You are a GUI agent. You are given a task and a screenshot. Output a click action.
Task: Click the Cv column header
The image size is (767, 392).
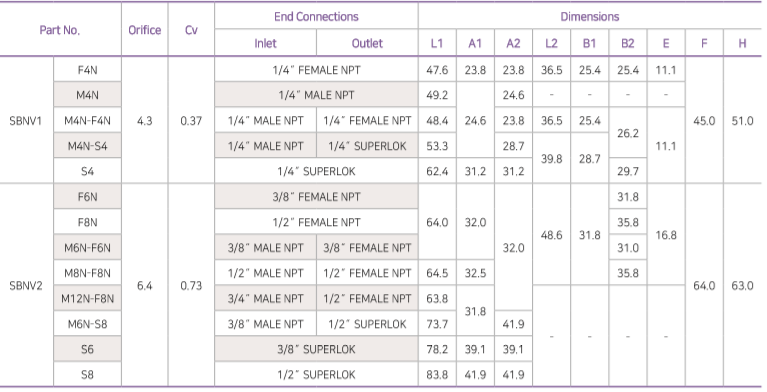(191, 30)
